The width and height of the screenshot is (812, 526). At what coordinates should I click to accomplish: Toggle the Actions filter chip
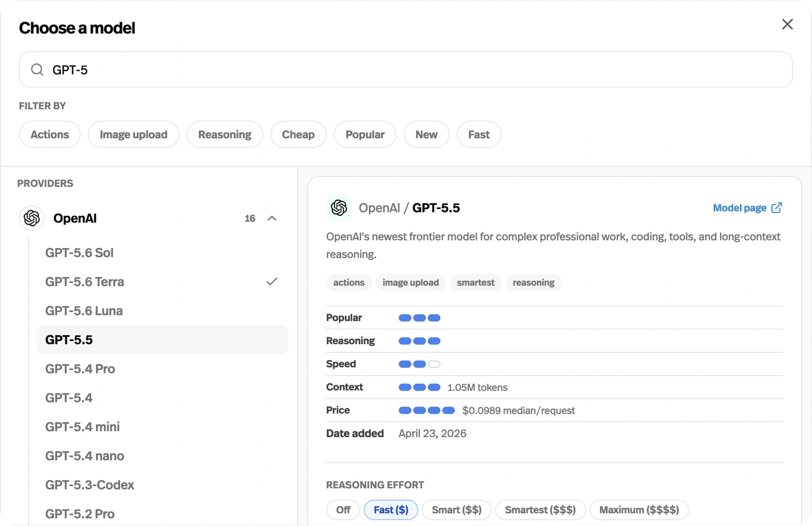pos(50,134)
